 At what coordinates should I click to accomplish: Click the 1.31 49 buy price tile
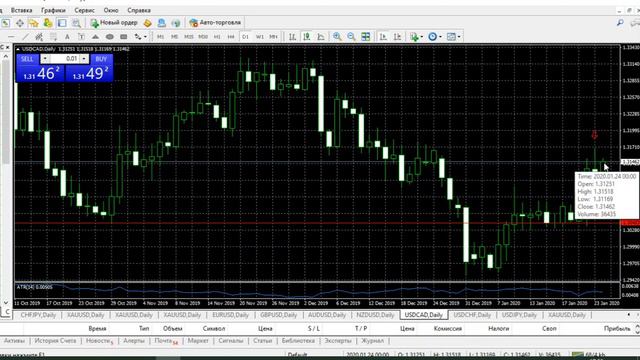pyautogui.click(x=89, y=73)
